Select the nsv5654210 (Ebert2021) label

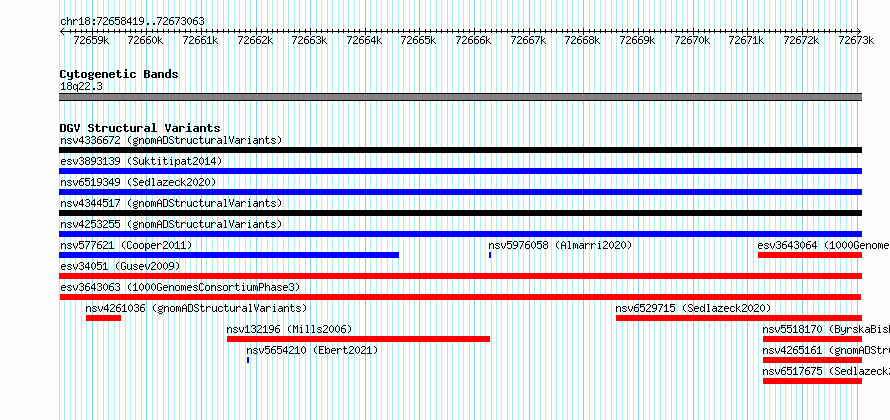pos(312,350)
